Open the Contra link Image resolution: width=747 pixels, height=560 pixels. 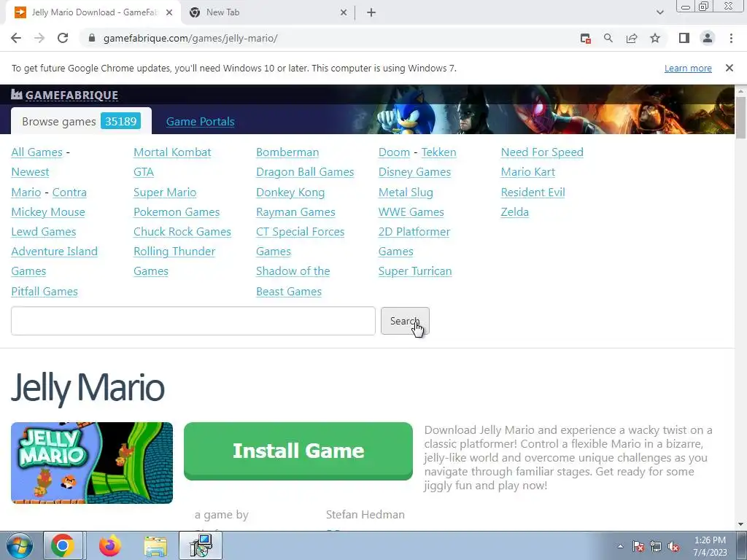(69, 192)
